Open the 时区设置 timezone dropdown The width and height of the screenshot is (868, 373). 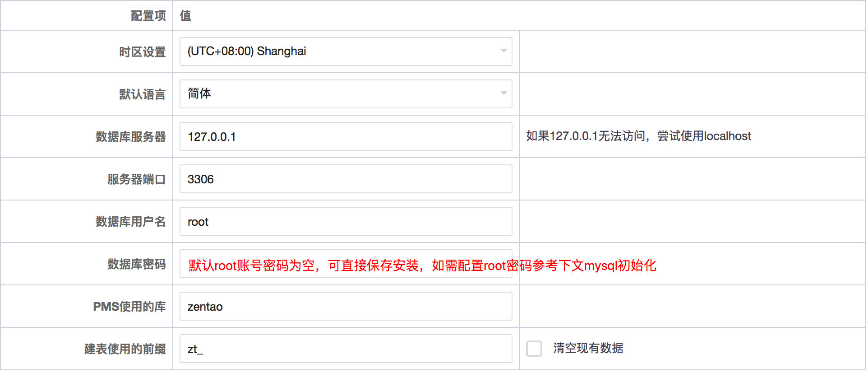pyautogui.click(x=346, y=51)
